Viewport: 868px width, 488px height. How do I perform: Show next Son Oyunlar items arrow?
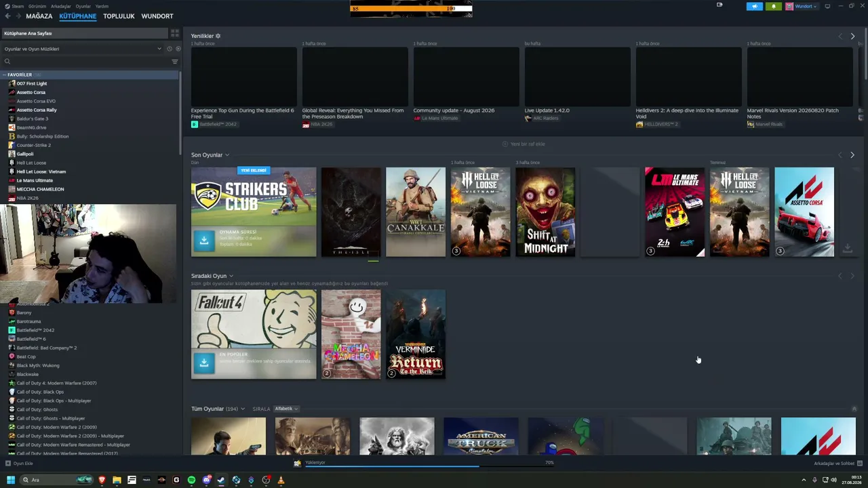852,155
